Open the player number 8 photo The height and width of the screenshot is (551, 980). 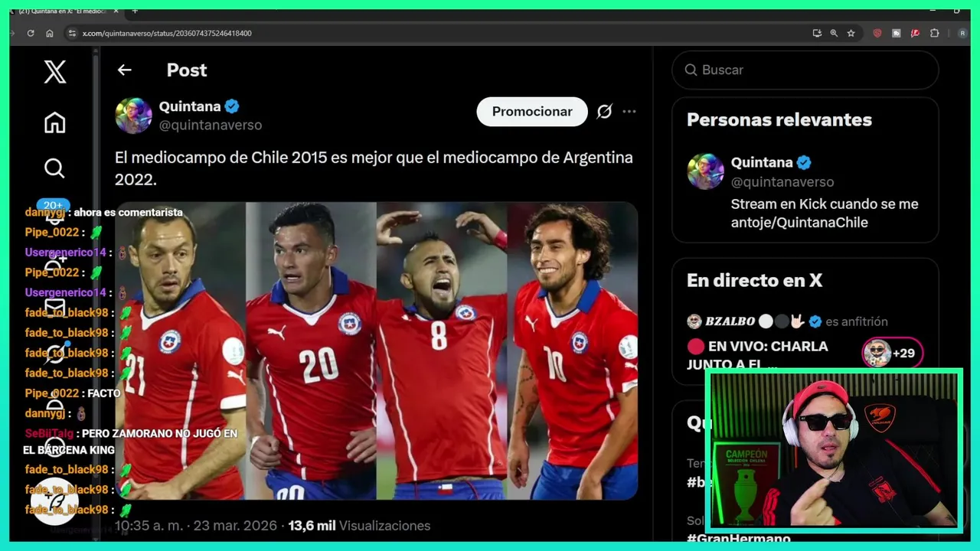point(442,350)
